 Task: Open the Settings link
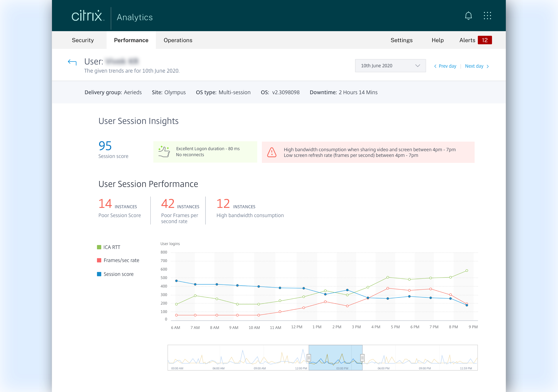point(401,40)
